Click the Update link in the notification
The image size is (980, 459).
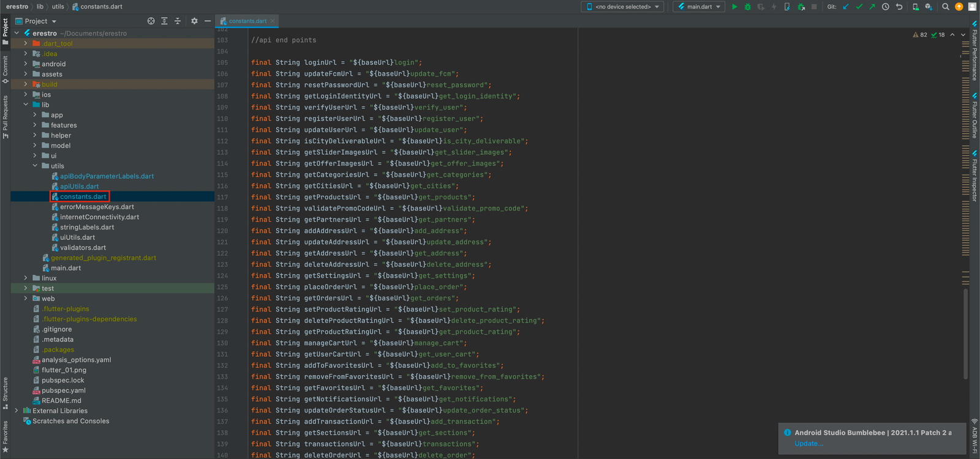[809, 444]
